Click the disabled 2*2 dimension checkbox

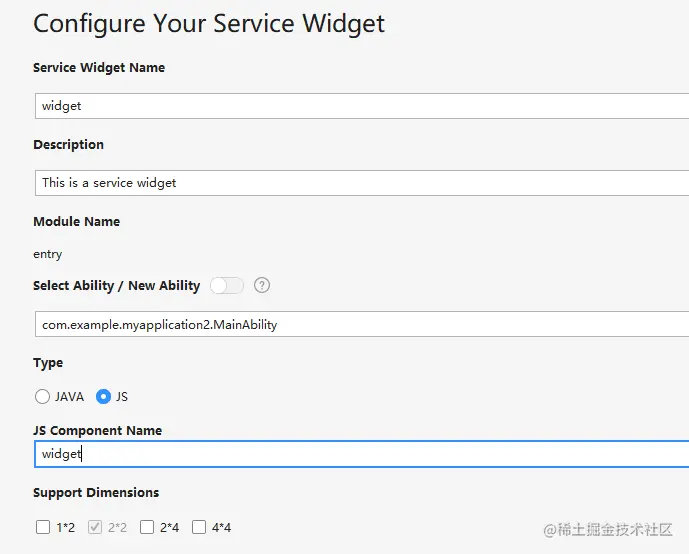(95, 527)
